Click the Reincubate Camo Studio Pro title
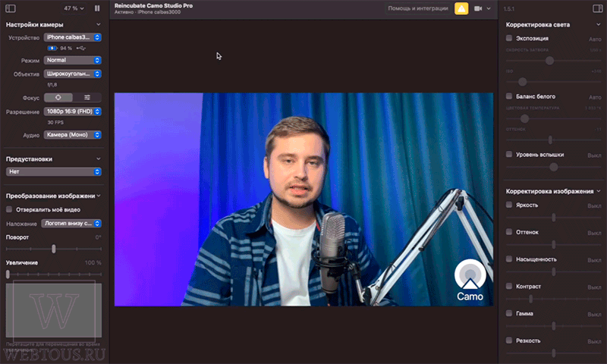Screen dimensions: 607x364 (x=153, y=5)
